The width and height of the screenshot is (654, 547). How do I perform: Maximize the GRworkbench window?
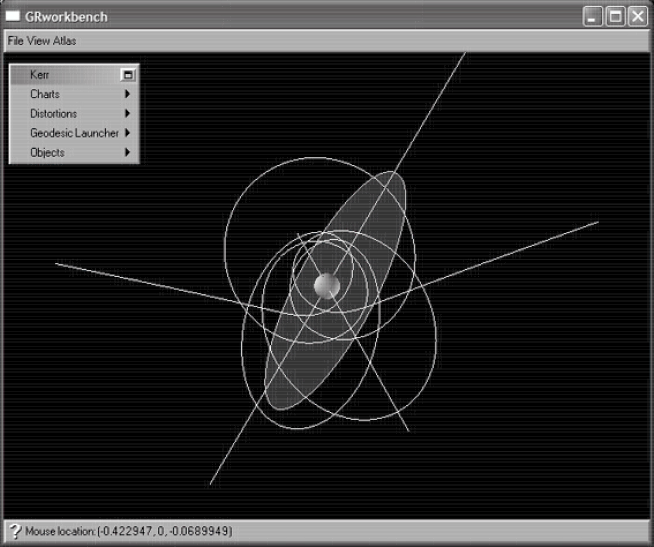pyautogui.click(x=616, y=16)
